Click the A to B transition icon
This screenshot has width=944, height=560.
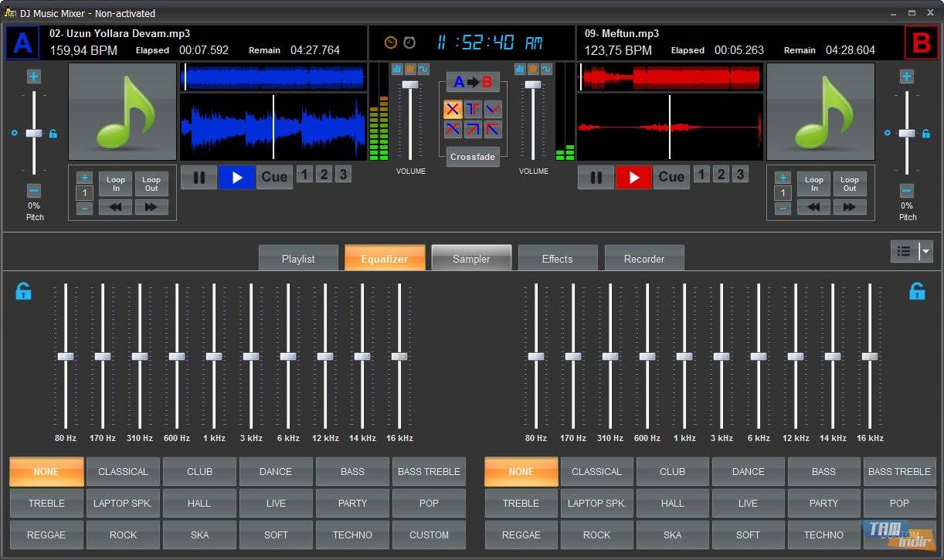[472, 83]
